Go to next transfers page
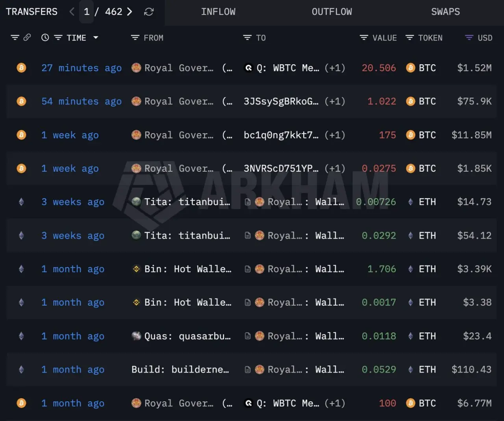The height and width of the screenshot is (421, 504). tap(129, 12)
